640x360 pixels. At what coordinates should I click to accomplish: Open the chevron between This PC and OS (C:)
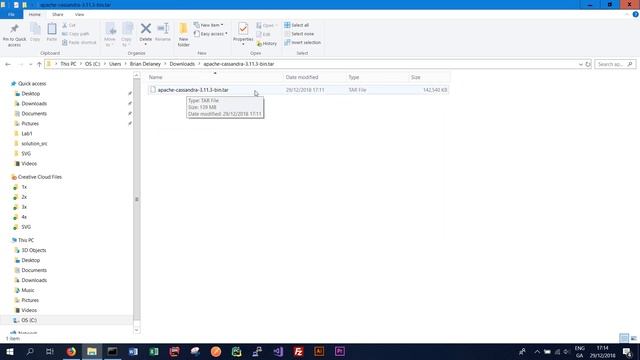coord(81,64)
